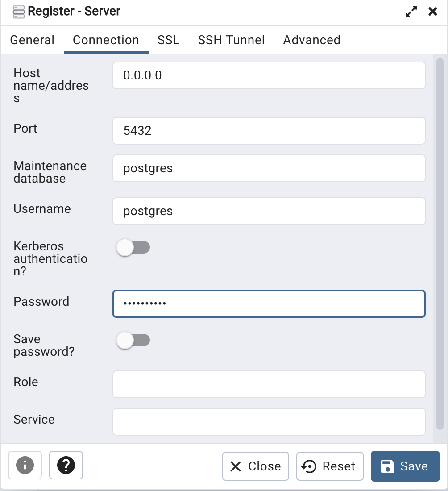Click the Username input field
448x491 pixels.
pos(269,211)
